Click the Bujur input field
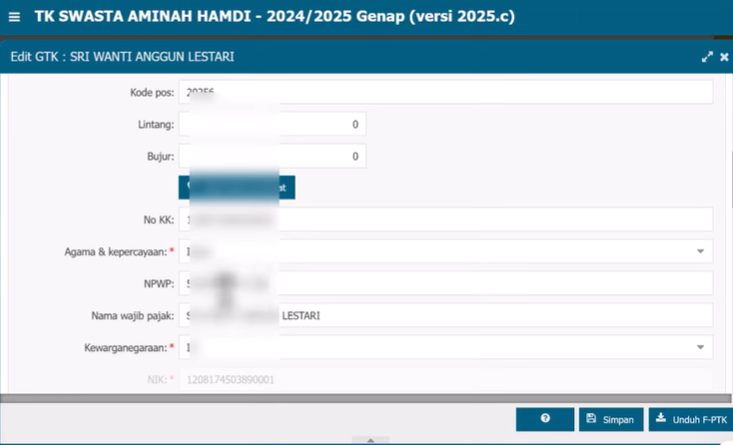This screenshot has height=445, width=733. pos(272,156)
